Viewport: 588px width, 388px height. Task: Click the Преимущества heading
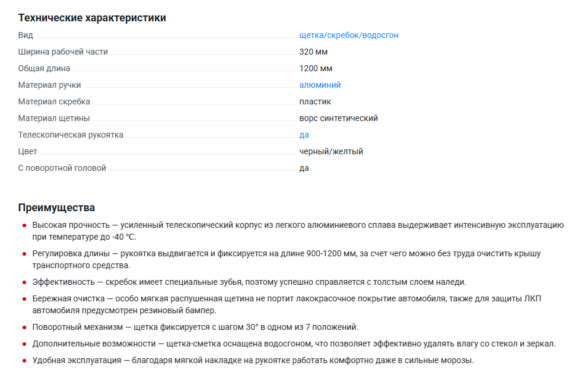[x=56, y=208]
